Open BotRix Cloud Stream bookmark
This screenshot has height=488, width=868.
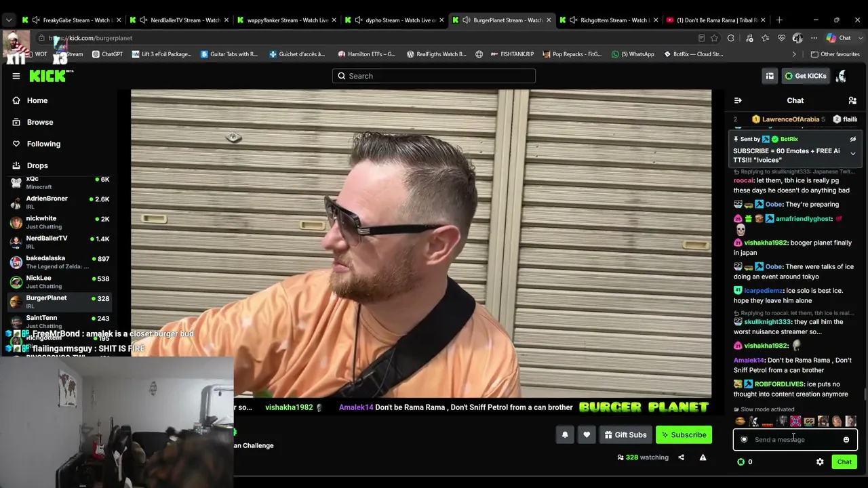coord(693,54)
